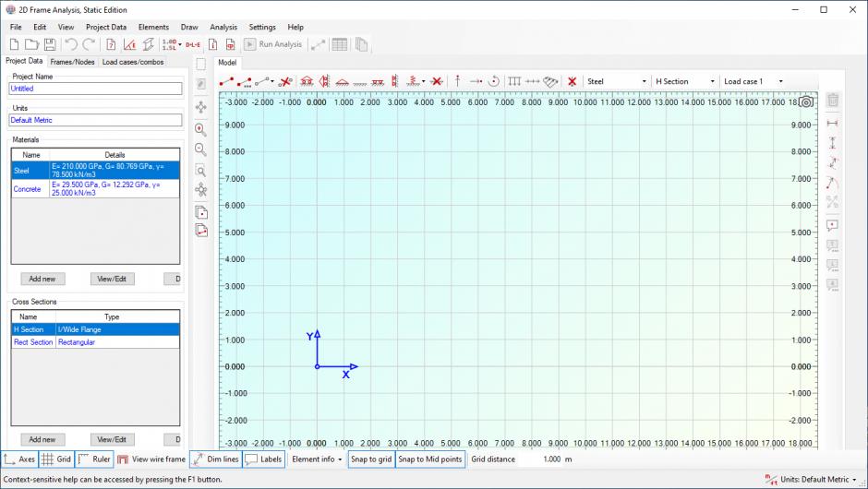Image resolution: width=868 pixels, height=489 pixels.
Task: Click the Grid distance value field
Action: [x=540, y=459]
